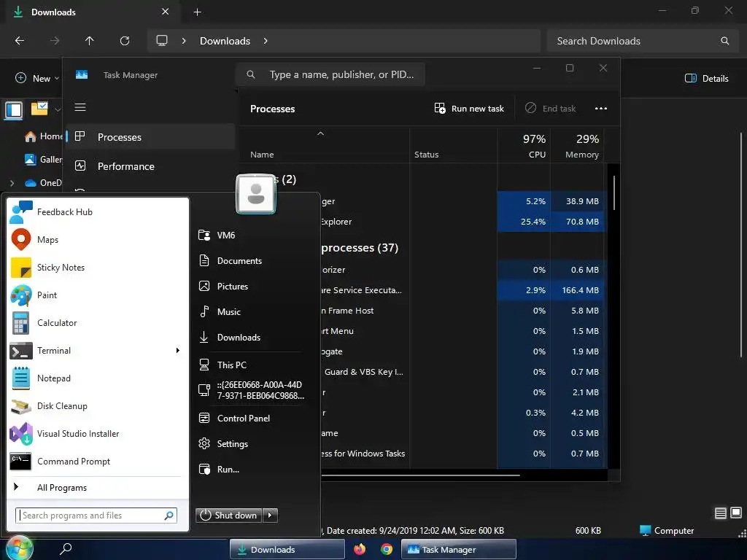Screen dimensions: 747x560
Task: Open the Shut down options arrow
Action: point(270,516)
